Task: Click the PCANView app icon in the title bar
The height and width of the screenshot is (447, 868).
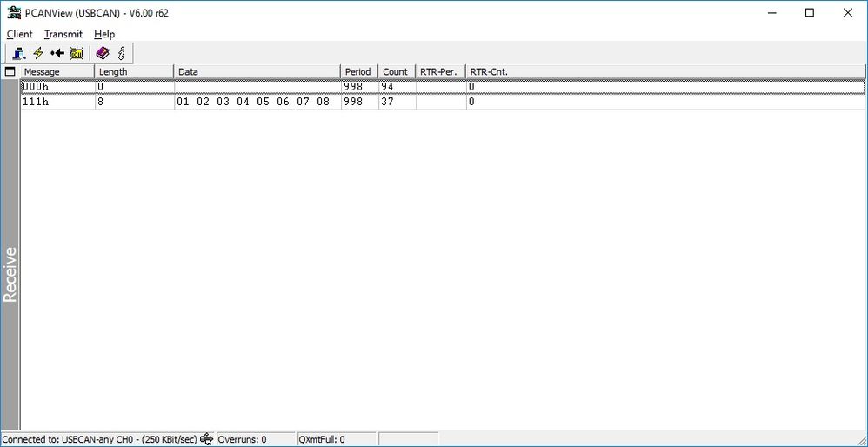Action: pyautogui.click(x=15, y=13)
